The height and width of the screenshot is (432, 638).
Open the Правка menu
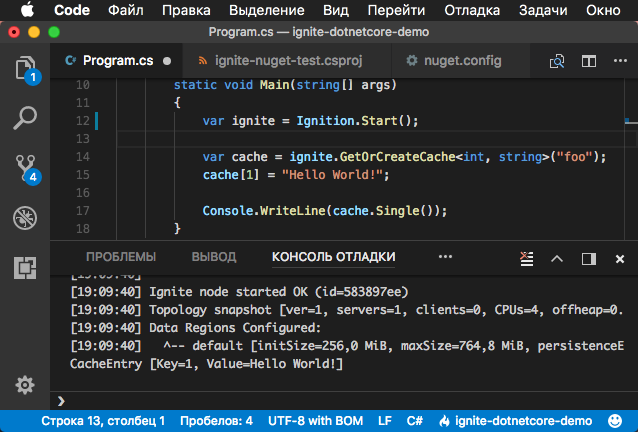coord(186,10)
